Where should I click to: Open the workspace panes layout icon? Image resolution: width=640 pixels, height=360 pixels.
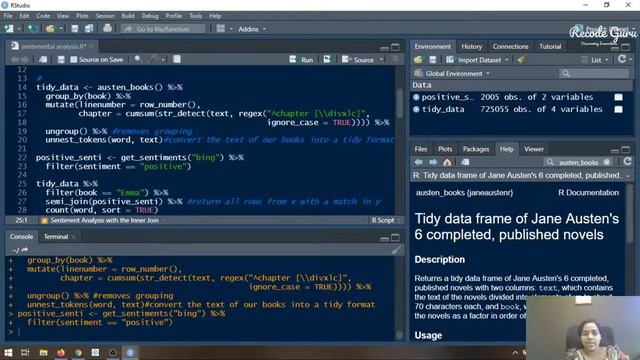(x=220, y=29)
